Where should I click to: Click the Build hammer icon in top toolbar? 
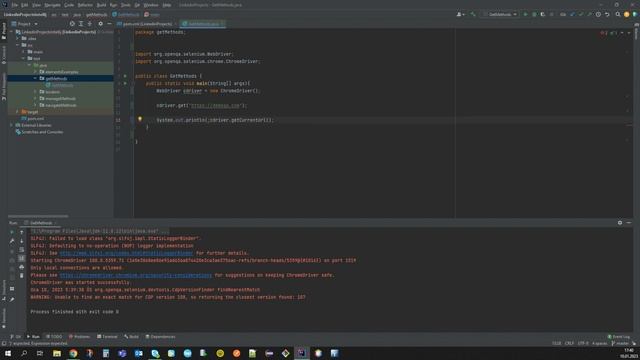tap(473, 14)
